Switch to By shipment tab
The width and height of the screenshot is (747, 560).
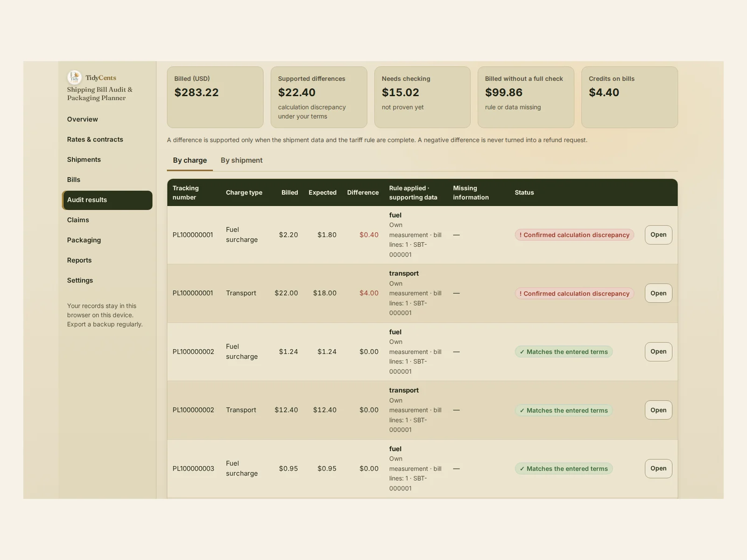[241, 160]
